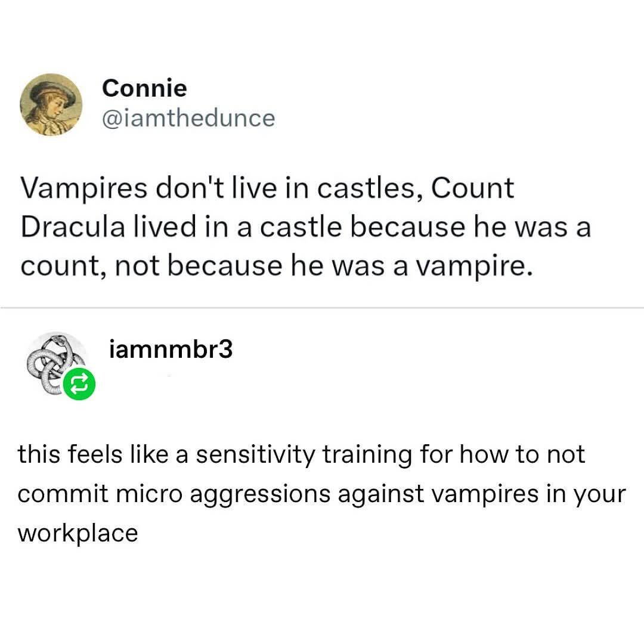The image size is (644, 644).
Task: Click the iamnmbr3 snake knot avatar
Action: point(54,363)
